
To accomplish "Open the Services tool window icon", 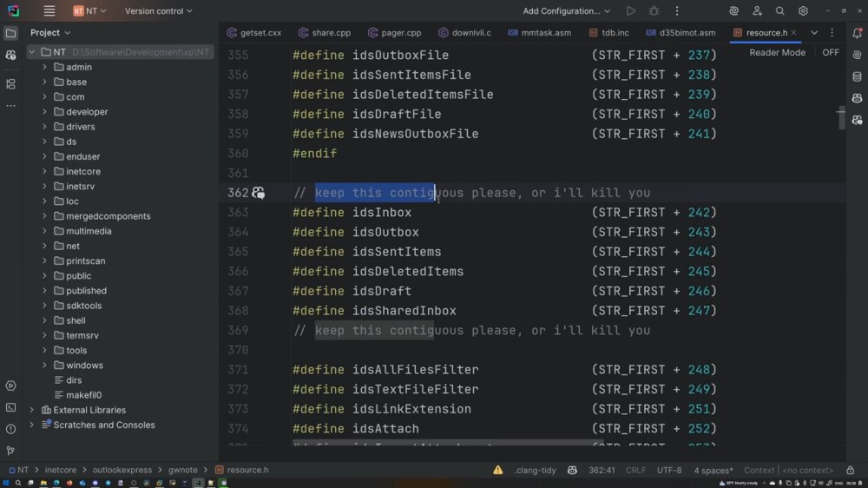I will pos(10,386).
